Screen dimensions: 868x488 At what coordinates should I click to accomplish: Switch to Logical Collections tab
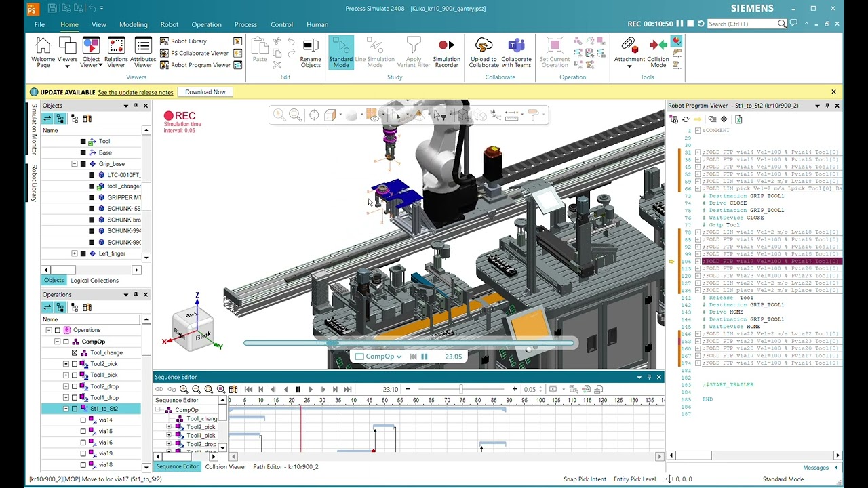(94, 280)
